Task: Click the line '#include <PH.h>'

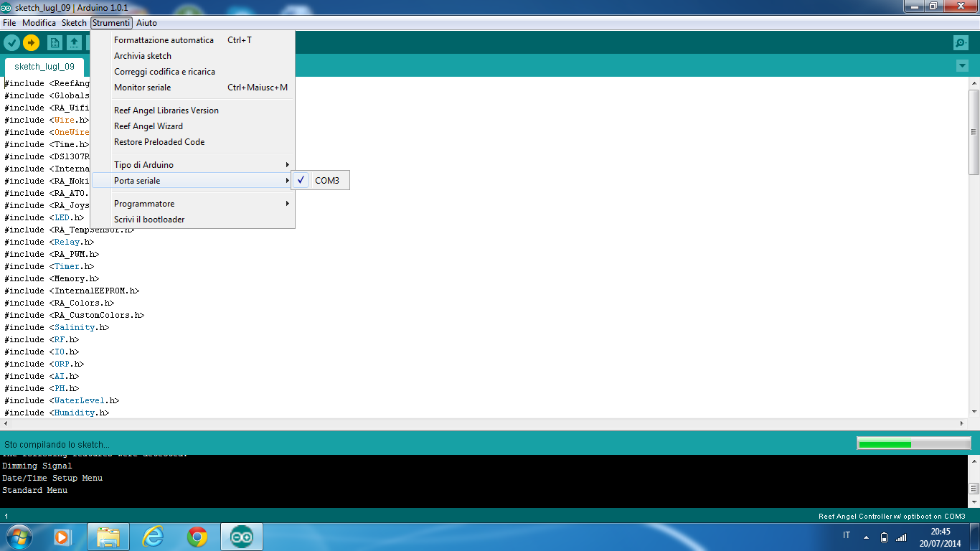Action: (x=42, y=388)
